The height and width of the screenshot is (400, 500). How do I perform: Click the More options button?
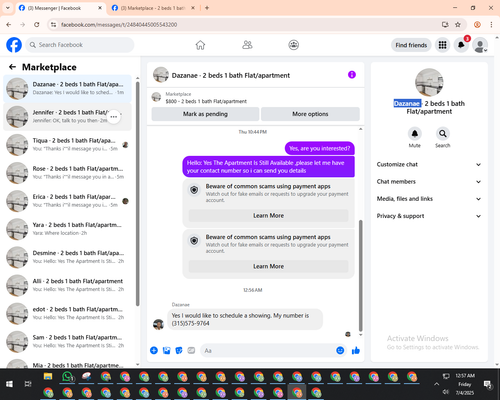coord(310,114)
